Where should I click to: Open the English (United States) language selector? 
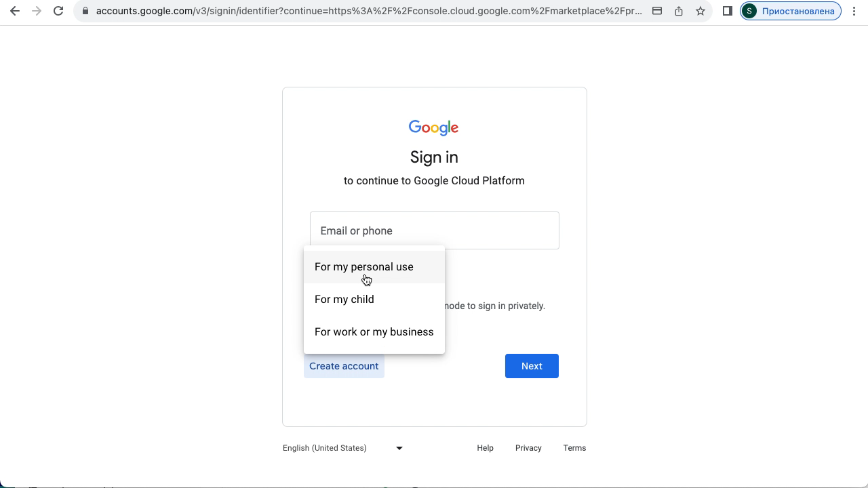point(342,448)
